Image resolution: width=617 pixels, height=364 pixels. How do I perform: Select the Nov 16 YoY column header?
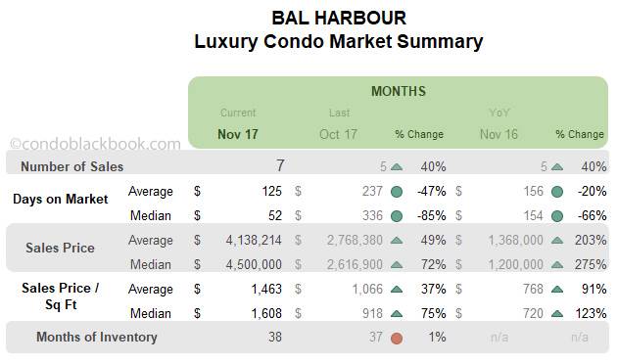[x=498, y=134]
